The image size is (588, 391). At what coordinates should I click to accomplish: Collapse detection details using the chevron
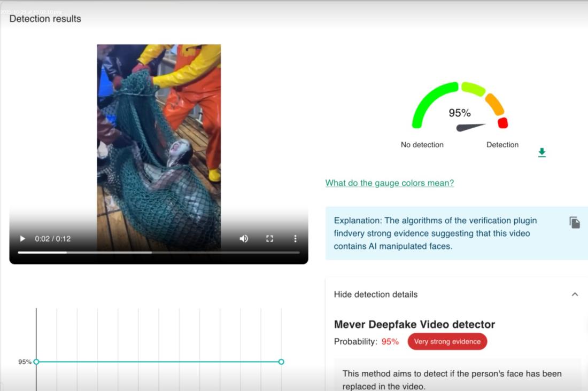coord(575,294)
